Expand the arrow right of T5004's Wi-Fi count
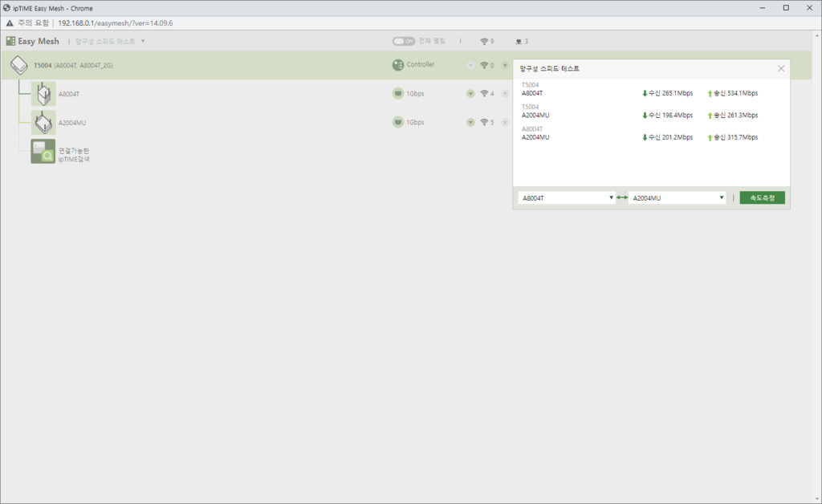 tap(505, 66)
